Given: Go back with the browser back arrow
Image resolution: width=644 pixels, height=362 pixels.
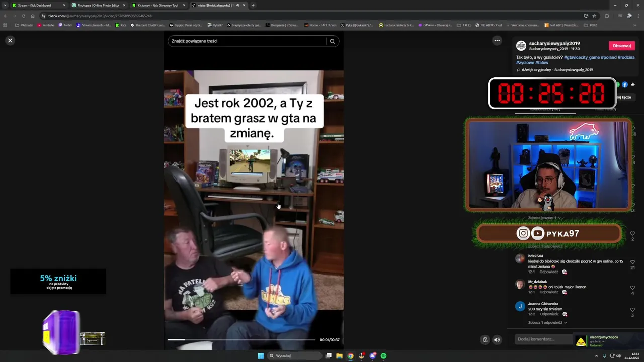Looking at the screenshot, I should (x=5, y=16).
